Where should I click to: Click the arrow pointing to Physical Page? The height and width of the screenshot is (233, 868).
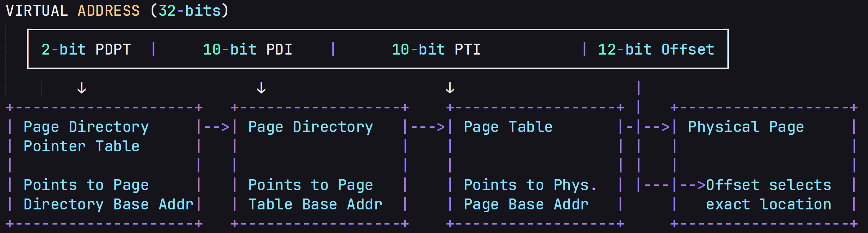point(657,127)
